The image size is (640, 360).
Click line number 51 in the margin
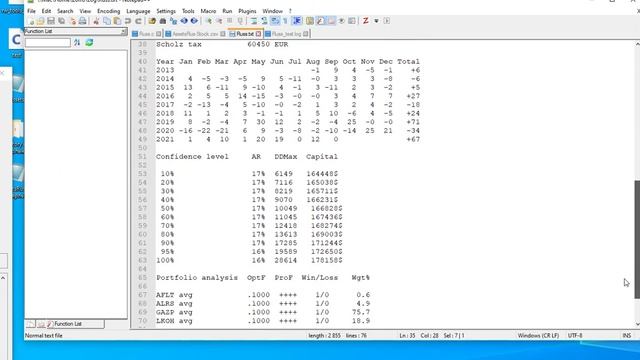[142, 157]
